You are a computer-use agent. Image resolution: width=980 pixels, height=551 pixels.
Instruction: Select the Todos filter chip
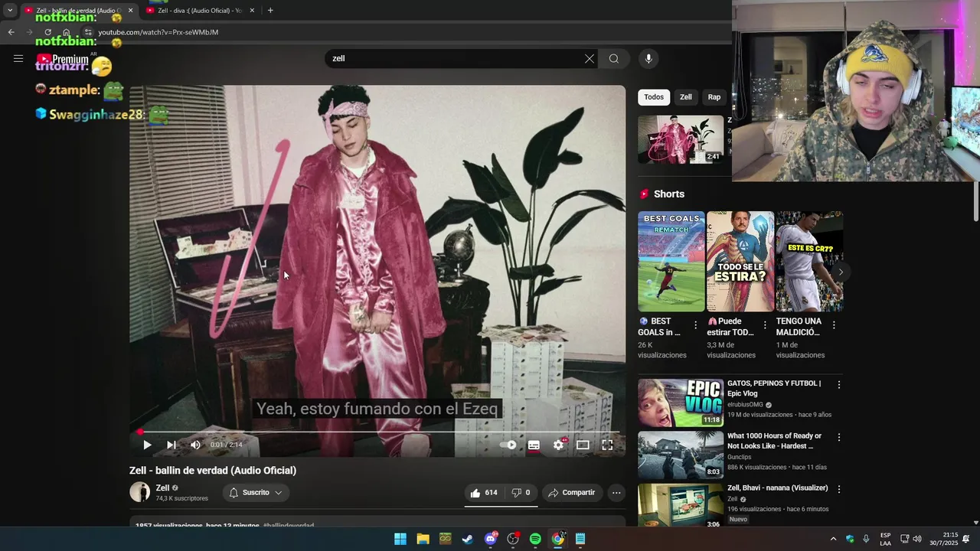(654, 97)
